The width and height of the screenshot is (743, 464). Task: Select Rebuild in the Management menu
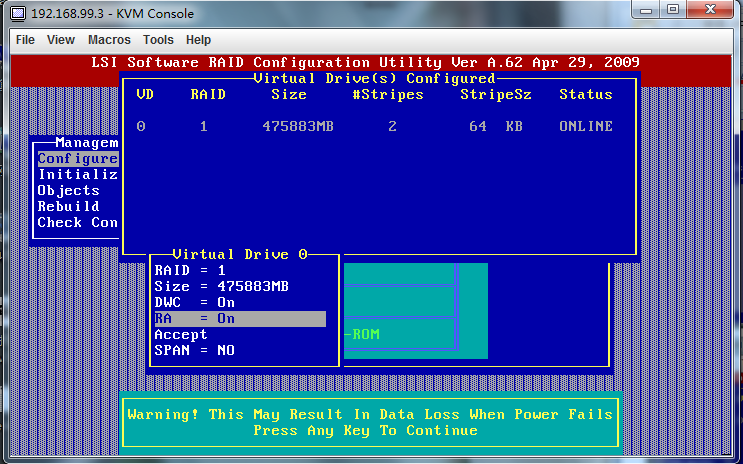point(69,207)
